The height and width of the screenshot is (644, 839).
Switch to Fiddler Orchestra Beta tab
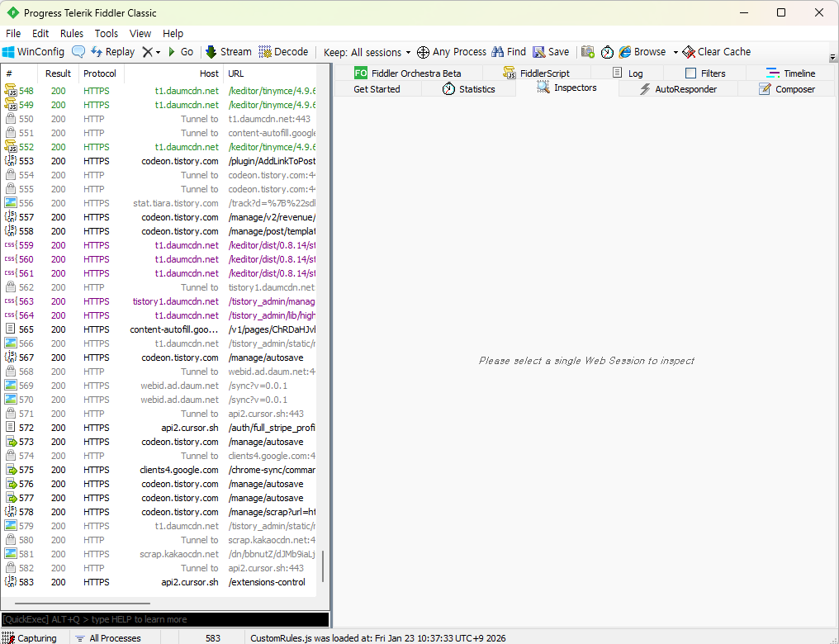(408, 73)
